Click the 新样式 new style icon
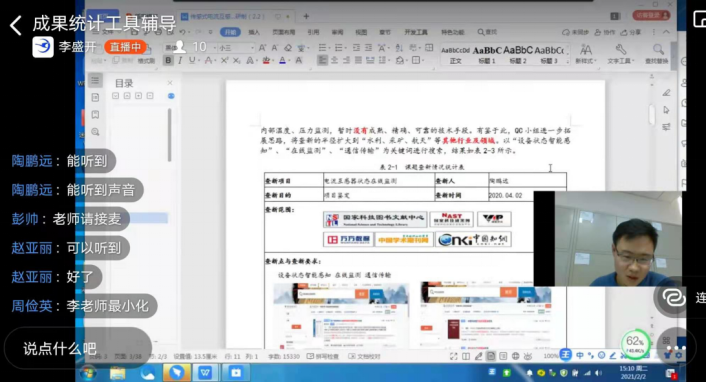707x383 pixels. coord(586,50)
